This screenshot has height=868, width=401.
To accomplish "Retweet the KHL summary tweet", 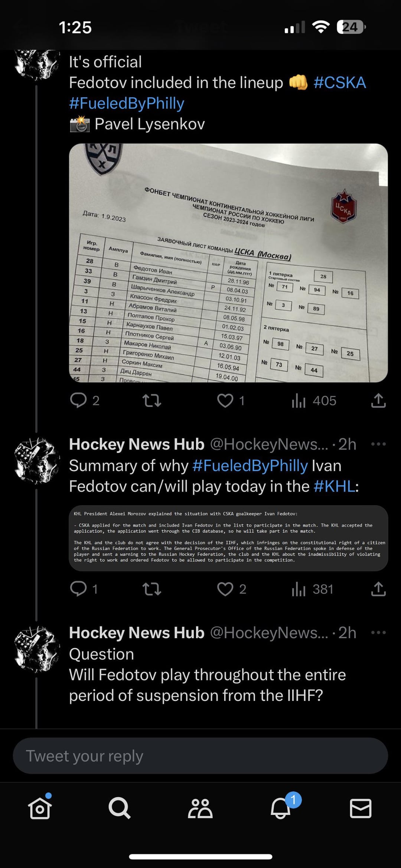I will (x=152, y=589).
